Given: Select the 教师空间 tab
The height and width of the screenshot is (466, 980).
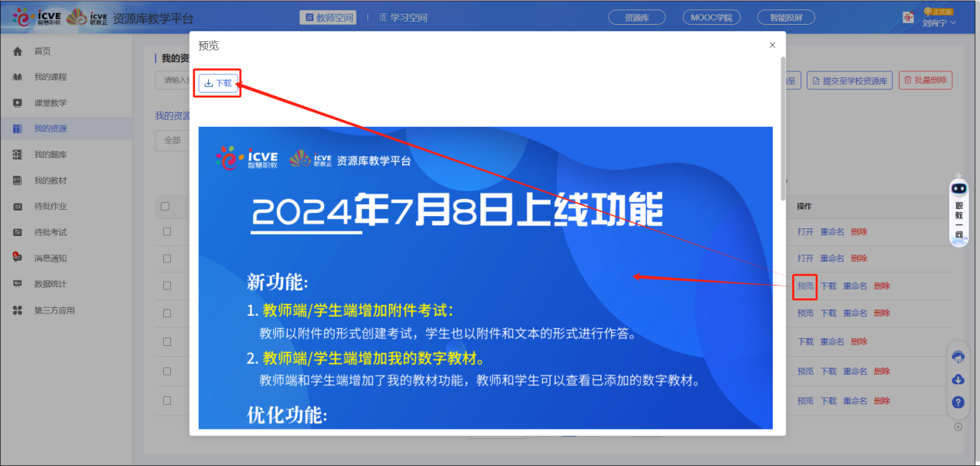Looking at the screenshot, I should click(x=328, y=18).
